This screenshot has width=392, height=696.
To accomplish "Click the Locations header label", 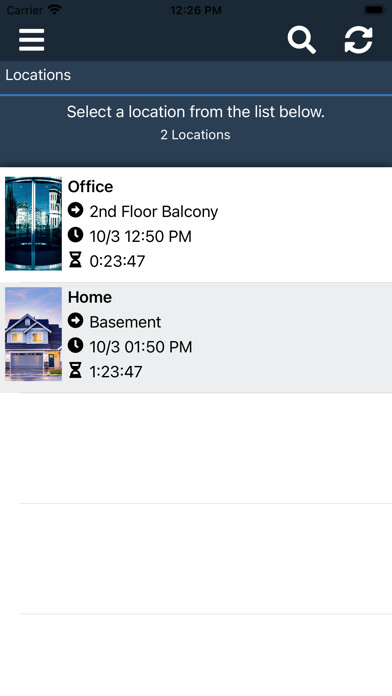I will pos(38,75).
